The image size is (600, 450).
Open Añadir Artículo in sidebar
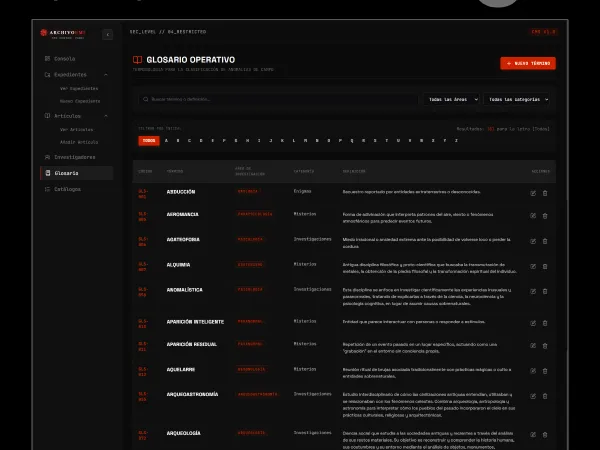coord(79,142)
